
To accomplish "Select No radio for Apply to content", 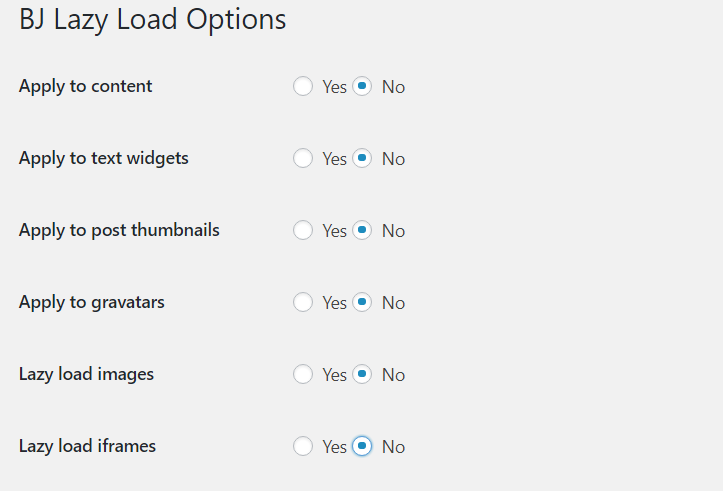I will pyautogui.click(x=362, y=86).
